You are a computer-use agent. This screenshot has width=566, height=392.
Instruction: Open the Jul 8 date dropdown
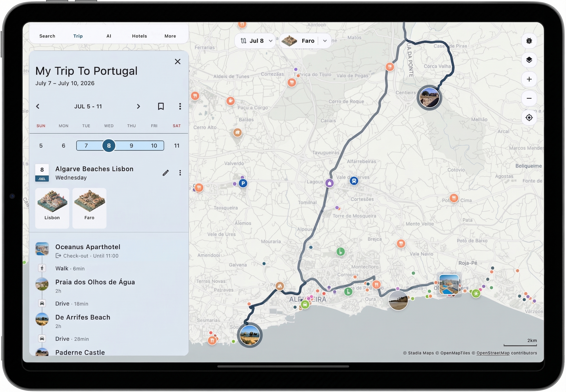pos(270,41)
